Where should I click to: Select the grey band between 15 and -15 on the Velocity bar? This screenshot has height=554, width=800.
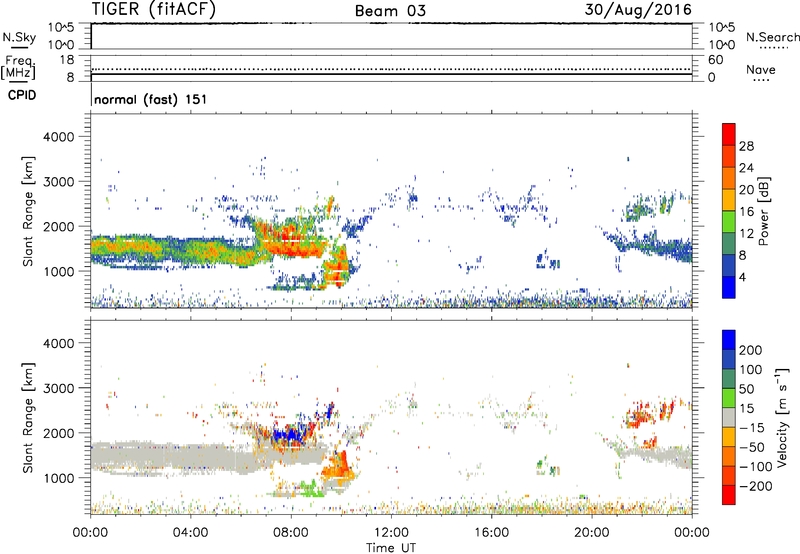point(729,418)
